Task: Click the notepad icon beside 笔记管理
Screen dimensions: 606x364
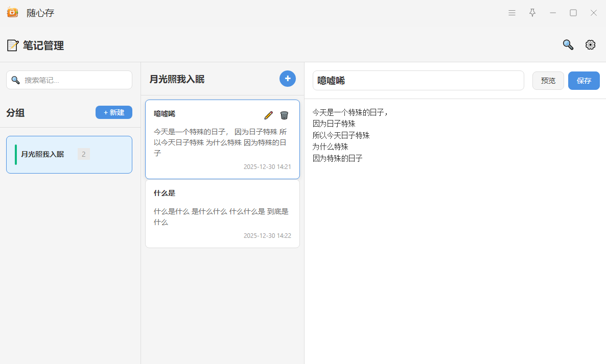Action: click(x=12, y=45)
